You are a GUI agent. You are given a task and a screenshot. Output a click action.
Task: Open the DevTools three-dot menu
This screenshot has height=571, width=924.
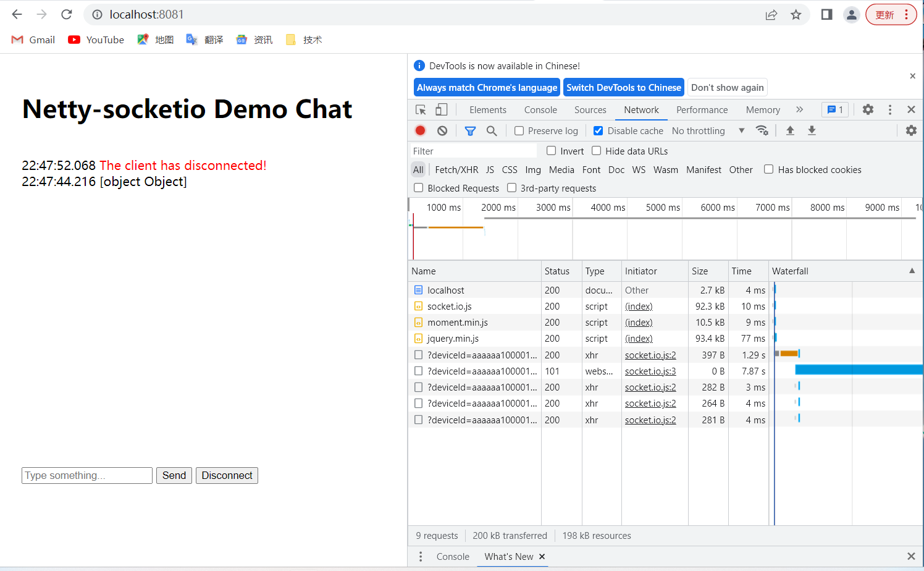[890, 109]
